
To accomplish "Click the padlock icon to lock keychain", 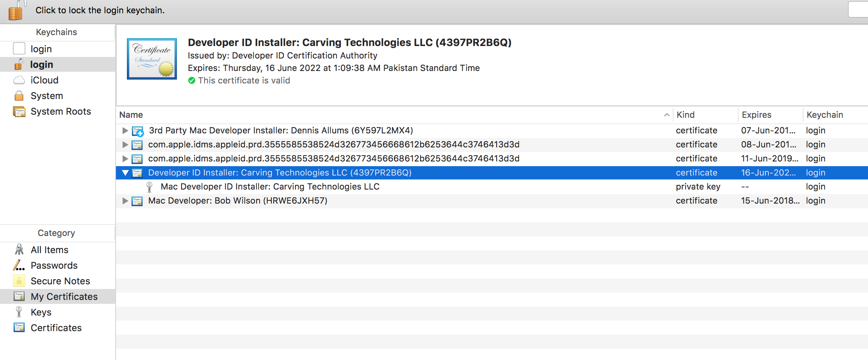I will pos(16,10).
